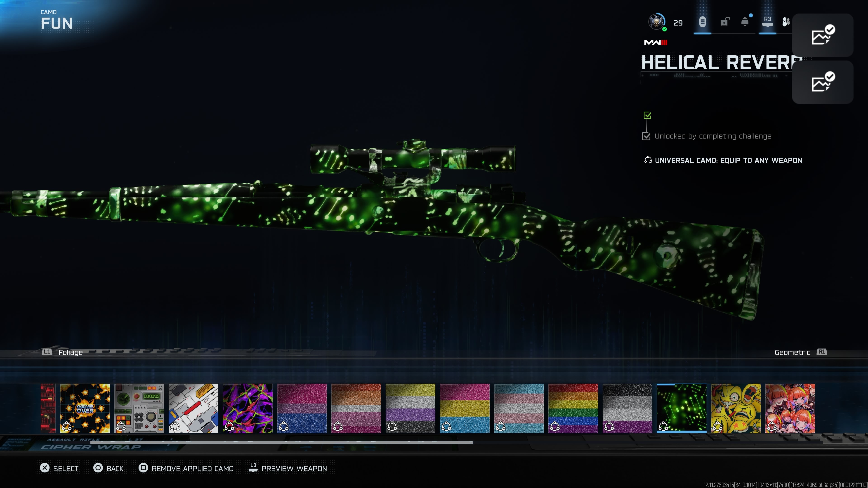Select the Game Over explosion camo
The height and width of the screenshot is (488, 868).
85,408
